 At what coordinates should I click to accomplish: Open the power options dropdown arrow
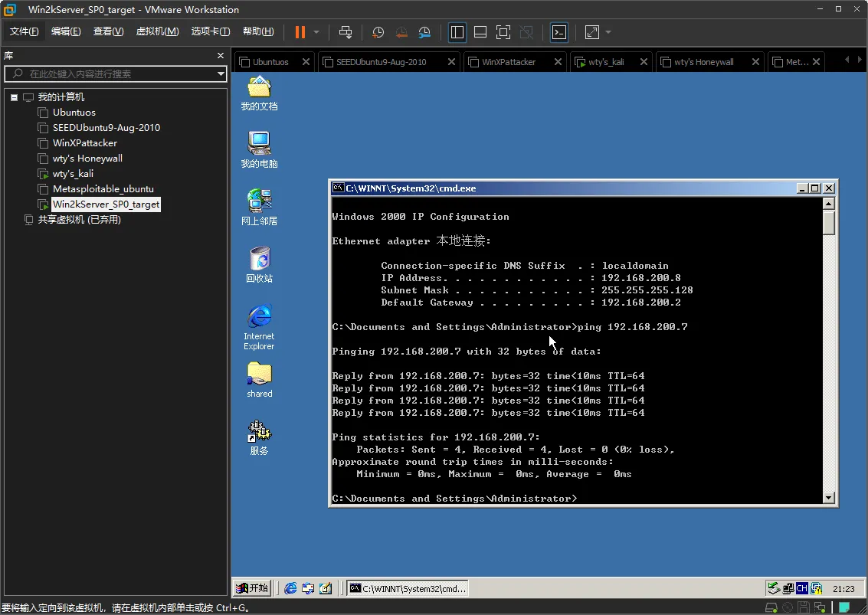coord(316,32)
